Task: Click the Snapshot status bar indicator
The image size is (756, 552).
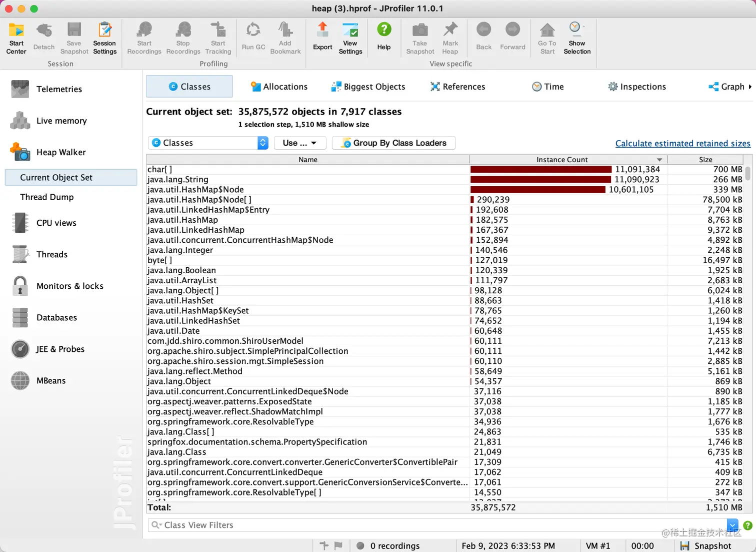Action: click(x=706, y=546)
